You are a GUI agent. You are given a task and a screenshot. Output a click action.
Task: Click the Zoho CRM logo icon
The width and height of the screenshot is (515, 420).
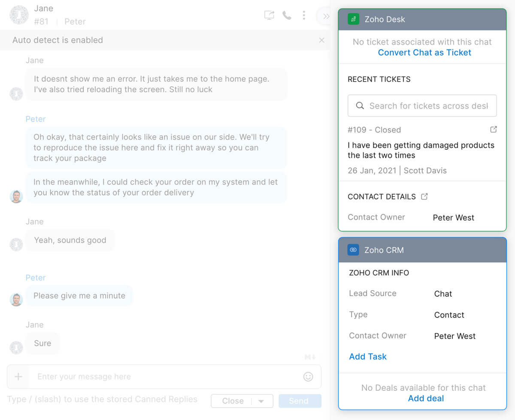pos(353,250)
